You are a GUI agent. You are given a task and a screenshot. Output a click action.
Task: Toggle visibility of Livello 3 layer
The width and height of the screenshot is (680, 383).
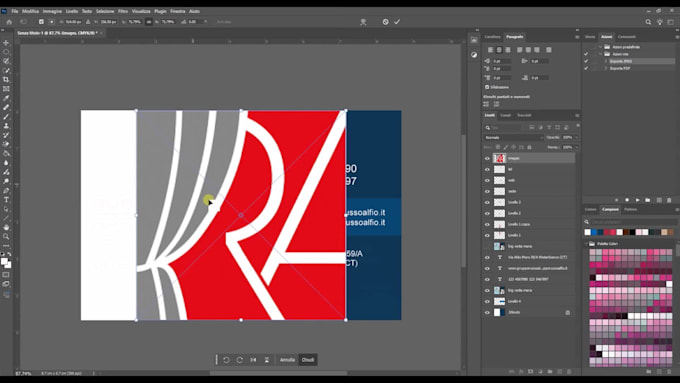click(x=487, y=202)
